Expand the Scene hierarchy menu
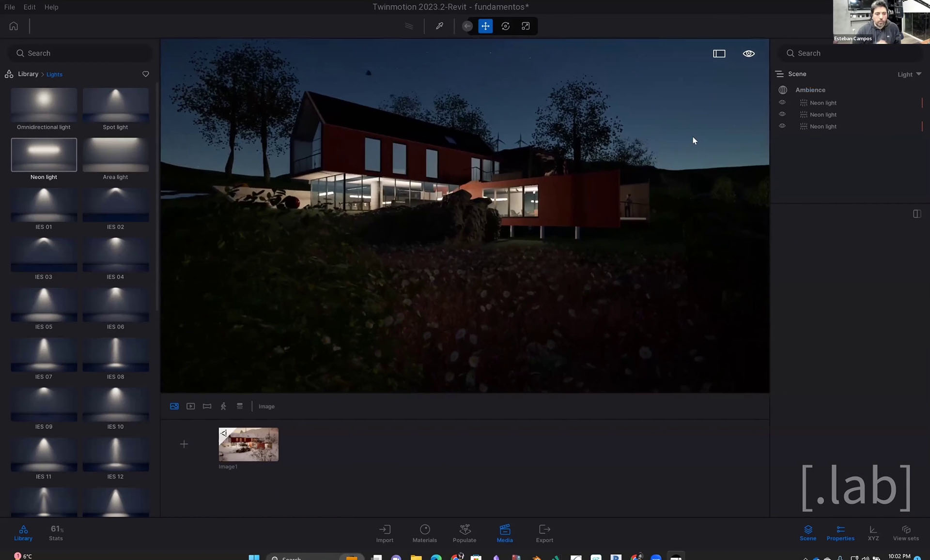This screenshot has height=560, width=930. (779, 74)
